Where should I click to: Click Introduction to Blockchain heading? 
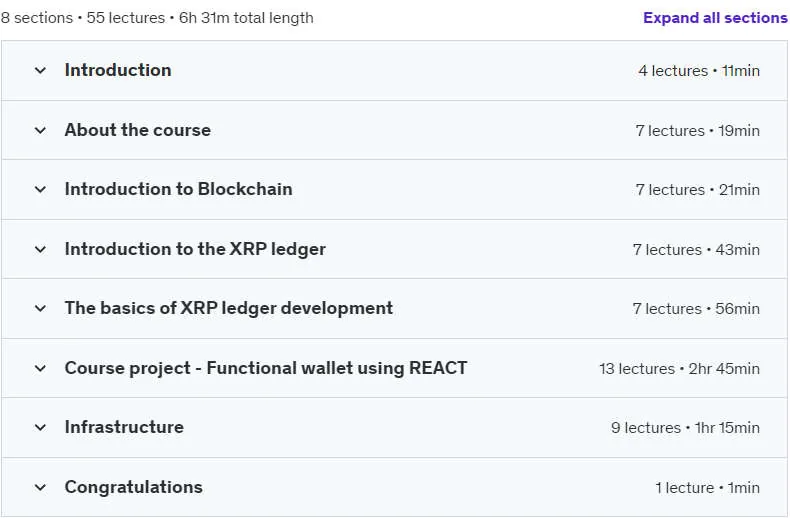click(x=178, y=189)
